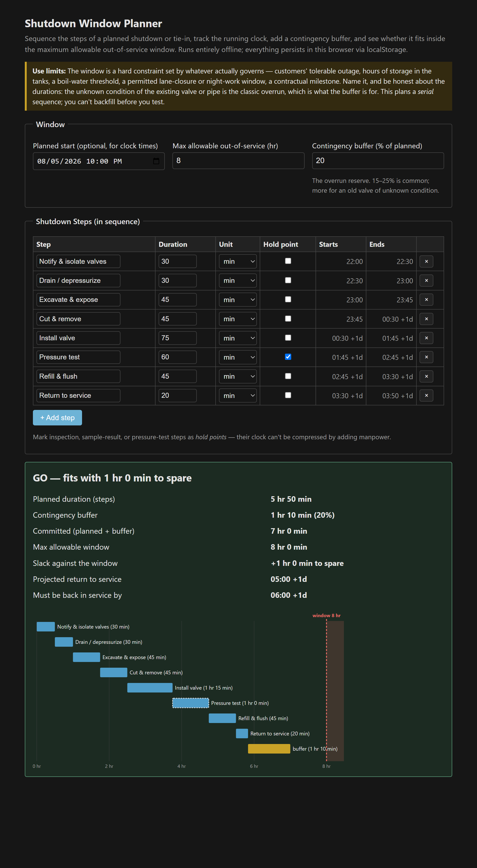Toggle hold point for Return to service
477x868 pixels.
click(288, 395)
